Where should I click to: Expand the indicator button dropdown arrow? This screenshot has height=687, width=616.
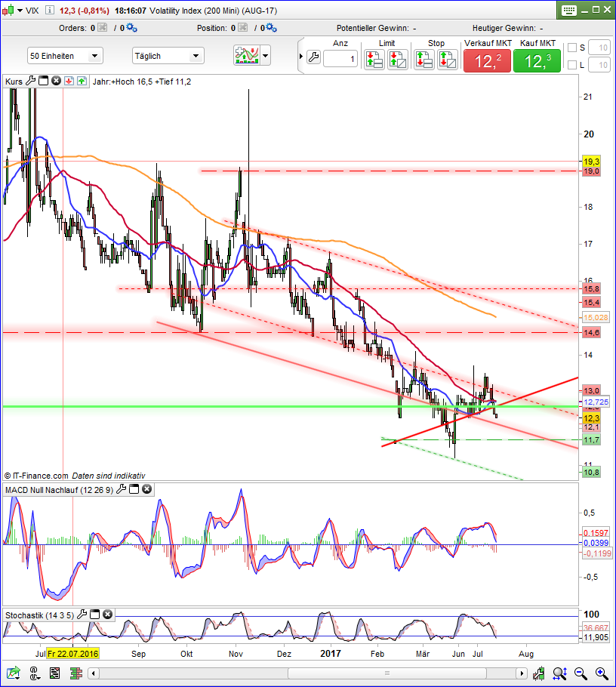pyautogui.click(x=265, y=56)
